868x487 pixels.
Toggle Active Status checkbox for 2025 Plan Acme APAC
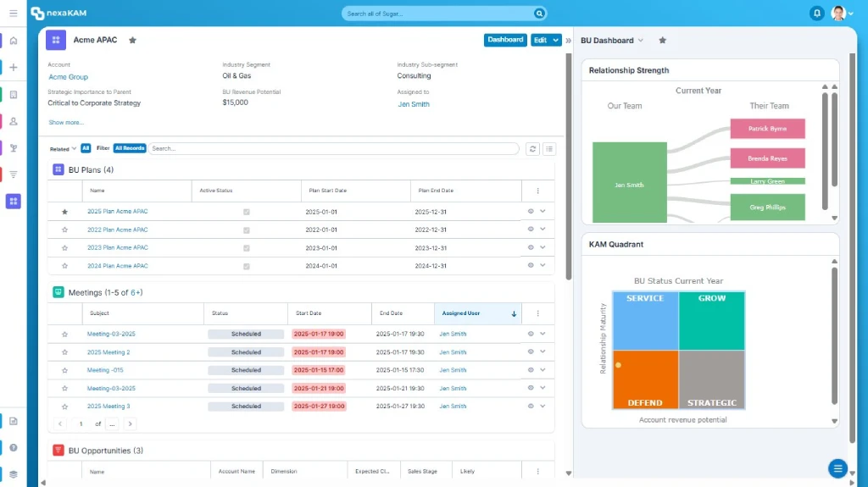pos(247,212)
